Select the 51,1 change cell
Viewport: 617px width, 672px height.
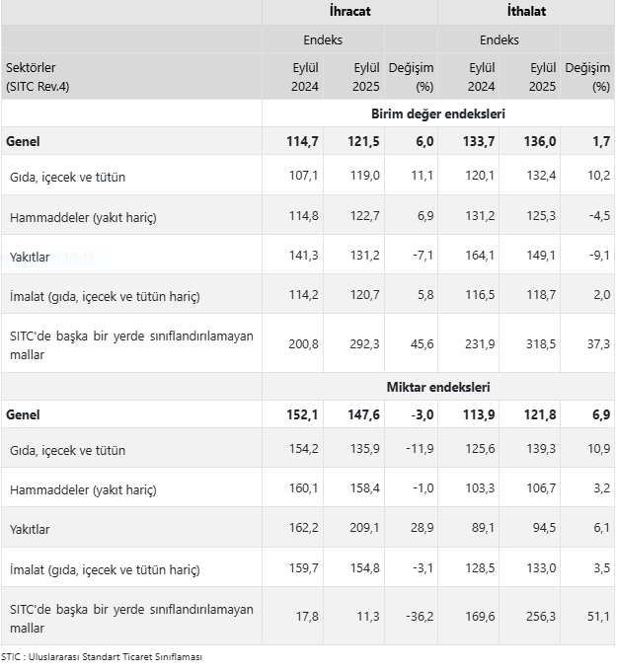point(598,617)
